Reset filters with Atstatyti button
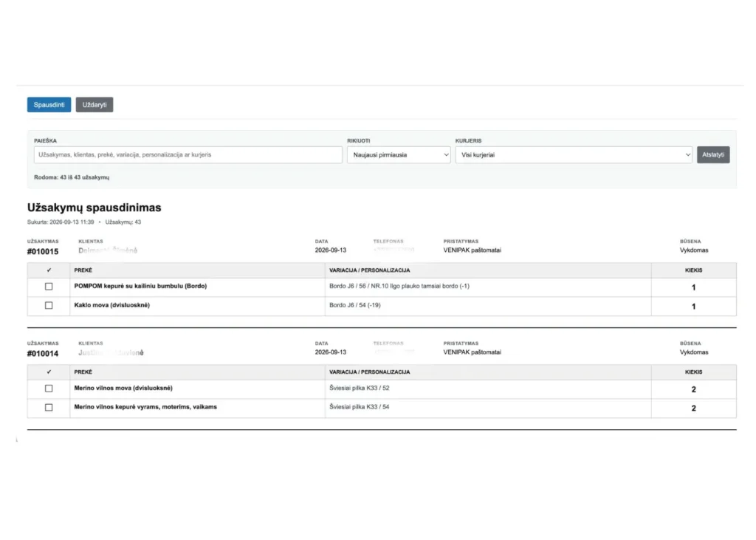The width and height of the screenshot is (756, 540). click(713, 155)
